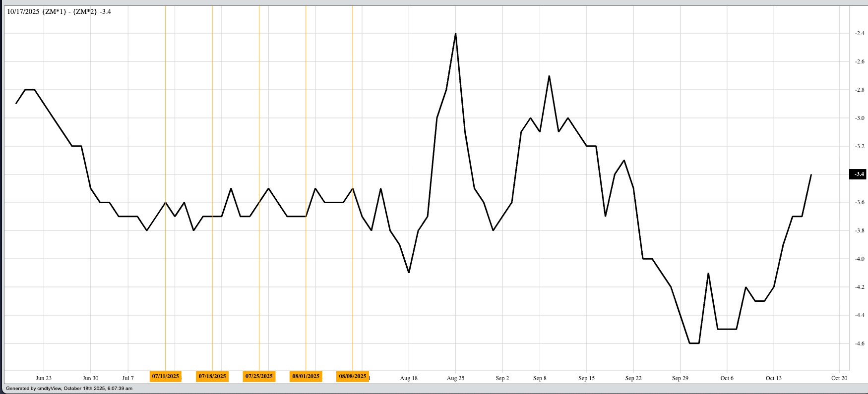
Task: Click the 07/11/2025 orange date marker
Action: click(x=166, y=377)
